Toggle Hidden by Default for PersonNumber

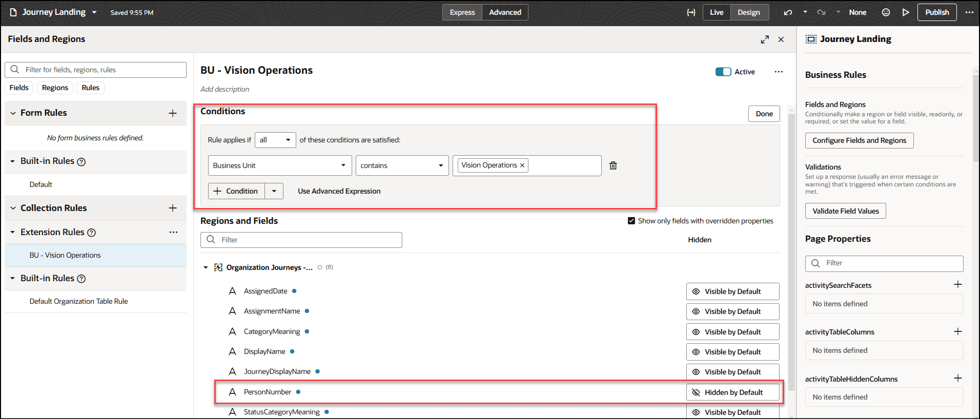[733, 392]
